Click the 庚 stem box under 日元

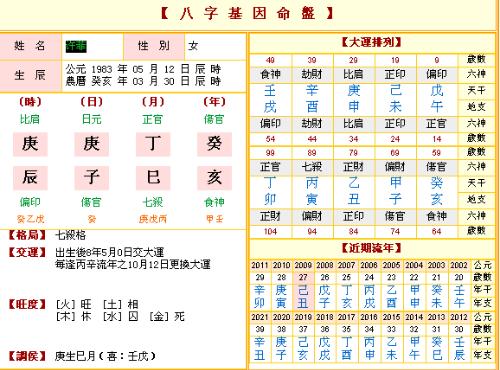pos(92,144)
